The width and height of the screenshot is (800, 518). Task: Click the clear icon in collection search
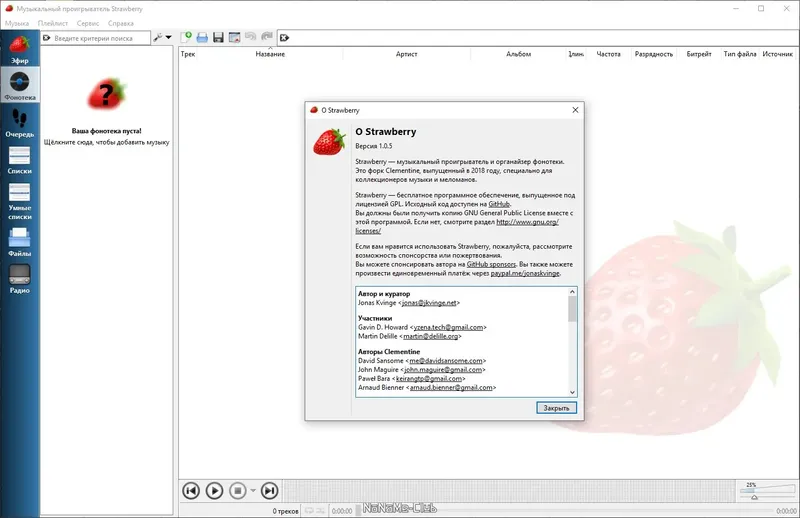pos(47,38)
